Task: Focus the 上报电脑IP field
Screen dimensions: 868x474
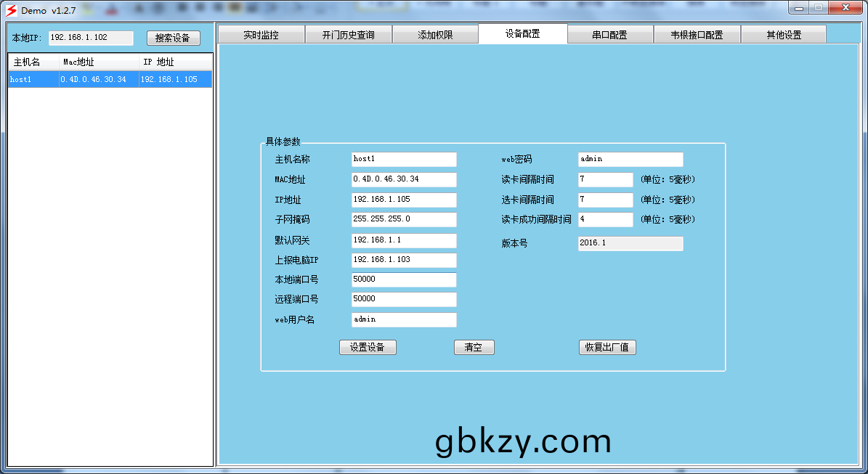Action: pos(404,260)
